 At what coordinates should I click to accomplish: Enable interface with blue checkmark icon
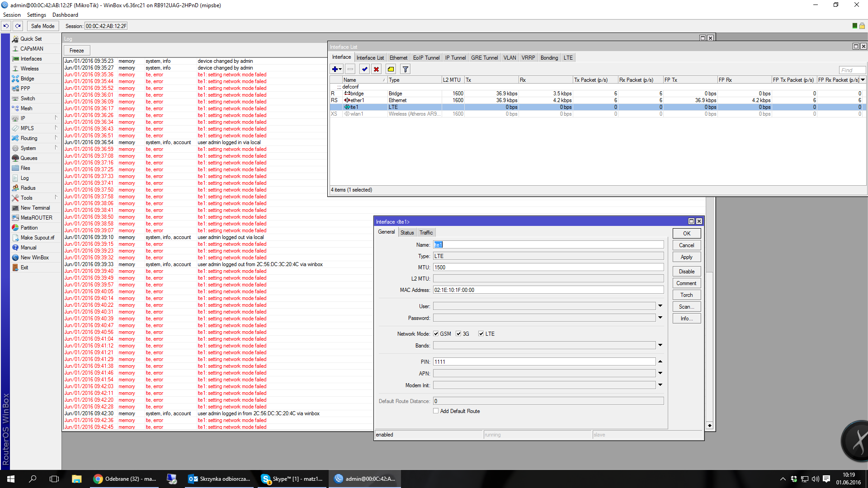click(364, 69)
